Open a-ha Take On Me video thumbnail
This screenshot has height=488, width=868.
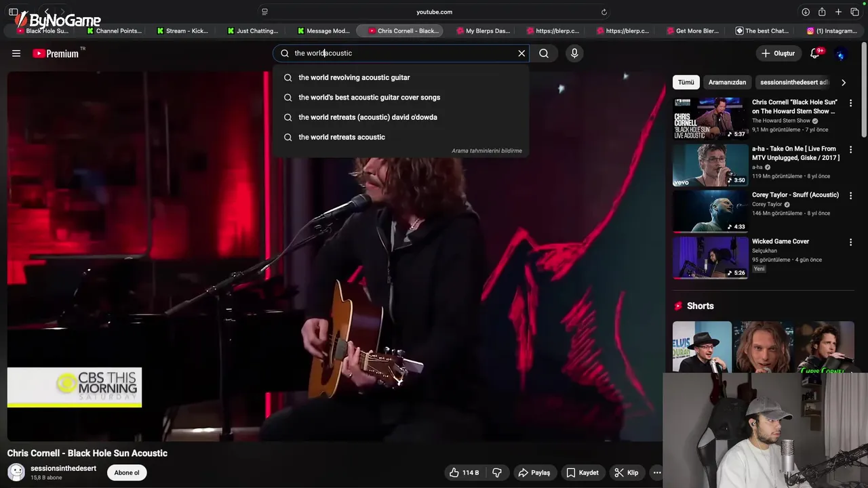[x=710, y=165]
